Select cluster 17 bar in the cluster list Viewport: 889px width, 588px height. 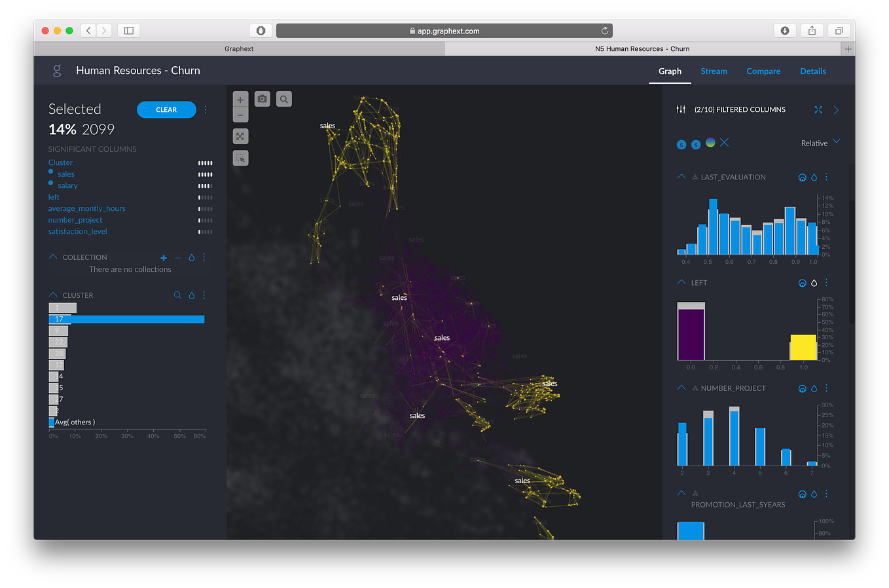click(x=126, y=319)
